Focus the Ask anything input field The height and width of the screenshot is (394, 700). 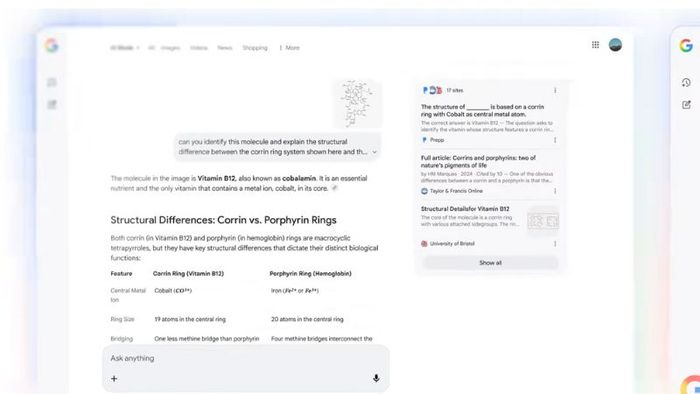pyautogui.click(x=246, y=358)
